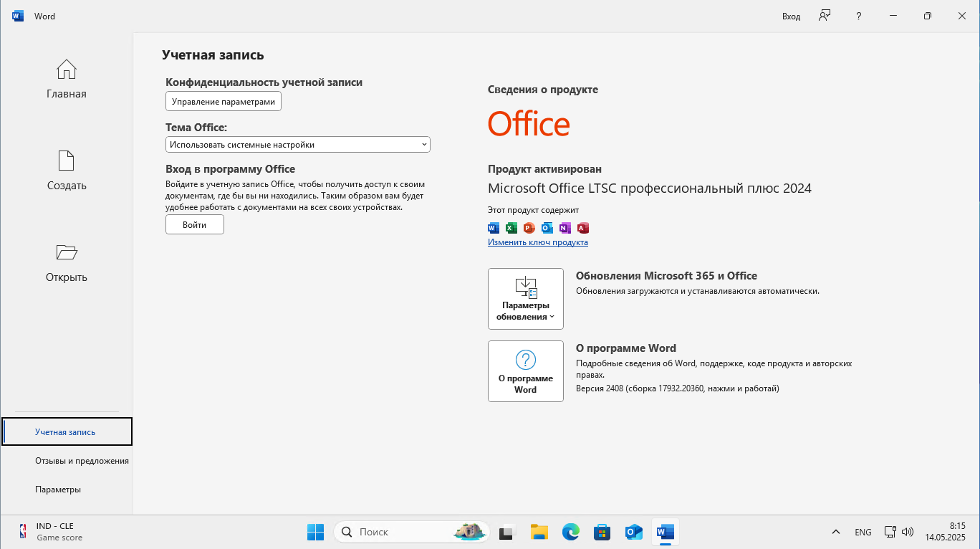Open Task View on the taskbar
Image resolution: width=980 pixels, height=549 pixels.
508,532
